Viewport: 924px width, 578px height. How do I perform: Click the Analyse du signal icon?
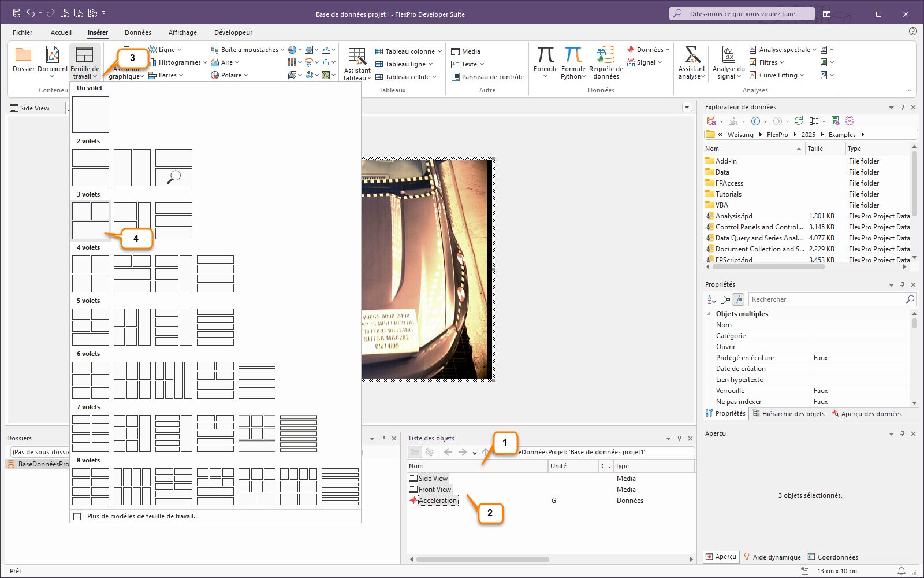[728, 55]
